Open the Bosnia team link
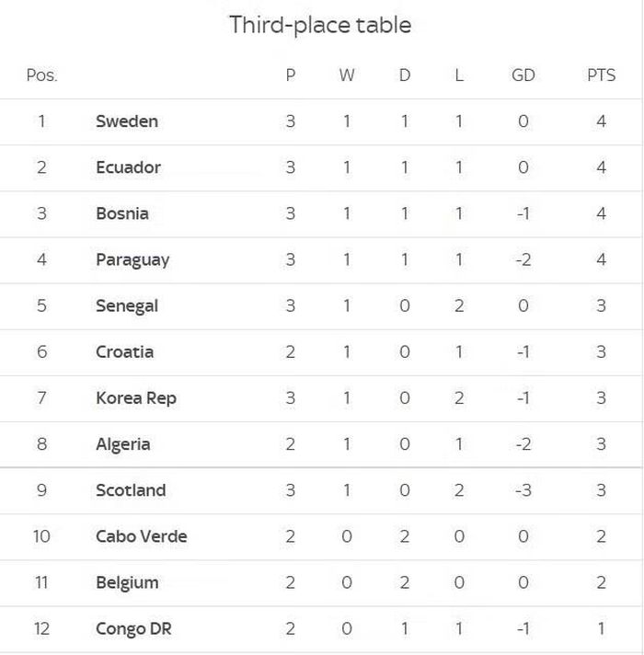 point(122,213)
